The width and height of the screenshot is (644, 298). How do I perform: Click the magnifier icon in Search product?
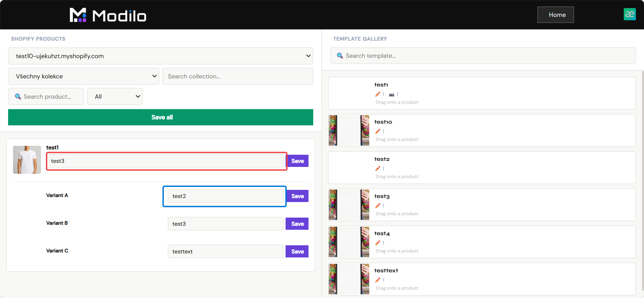18,97
